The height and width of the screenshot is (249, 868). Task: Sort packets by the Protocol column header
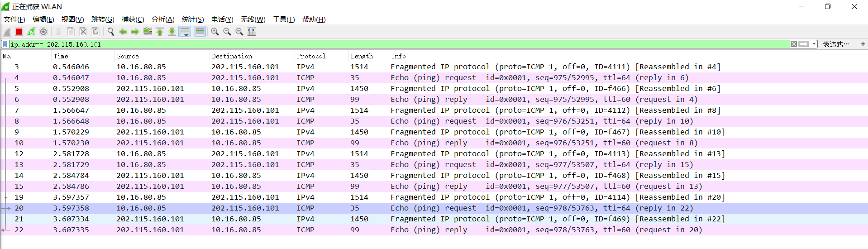tap(311, 56)
